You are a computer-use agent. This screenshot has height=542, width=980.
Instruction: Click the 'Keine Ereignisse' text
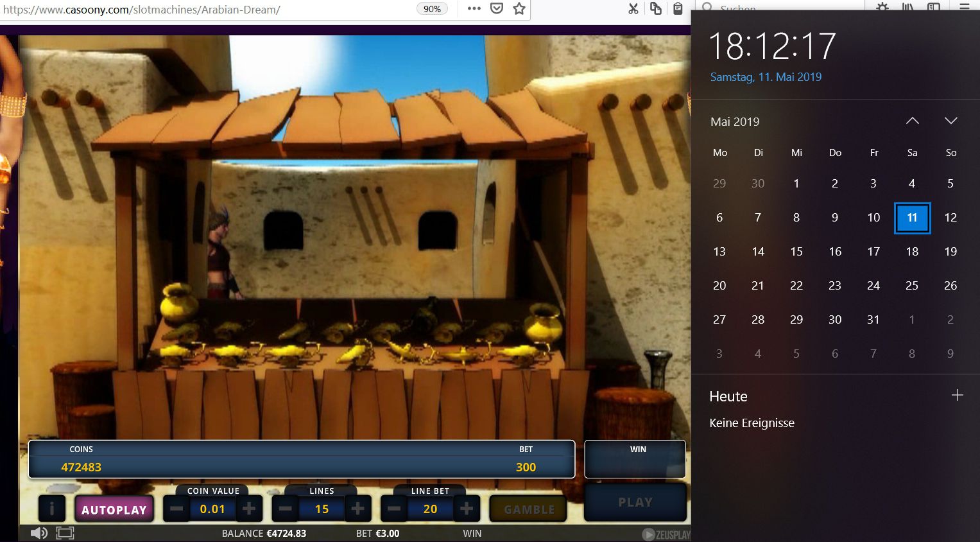[752, 423]
